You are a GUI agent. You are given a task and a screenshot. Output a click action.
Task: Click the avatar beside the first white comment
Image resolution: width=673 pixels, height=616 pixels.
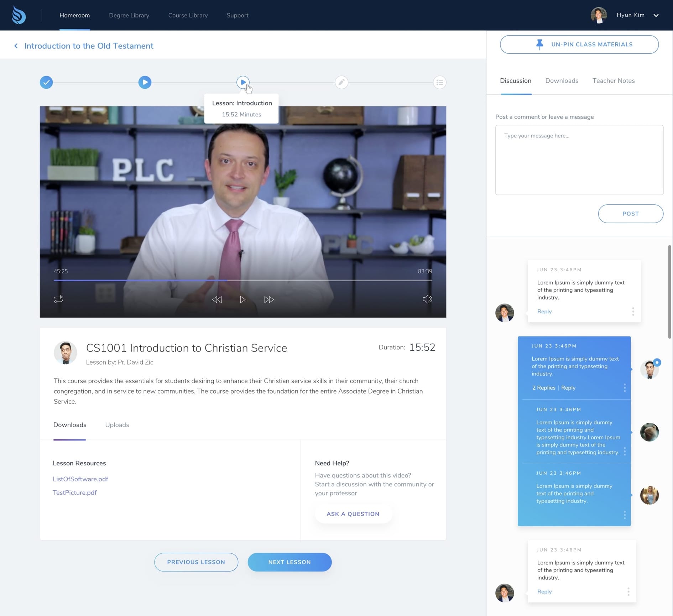pos(504,313)
